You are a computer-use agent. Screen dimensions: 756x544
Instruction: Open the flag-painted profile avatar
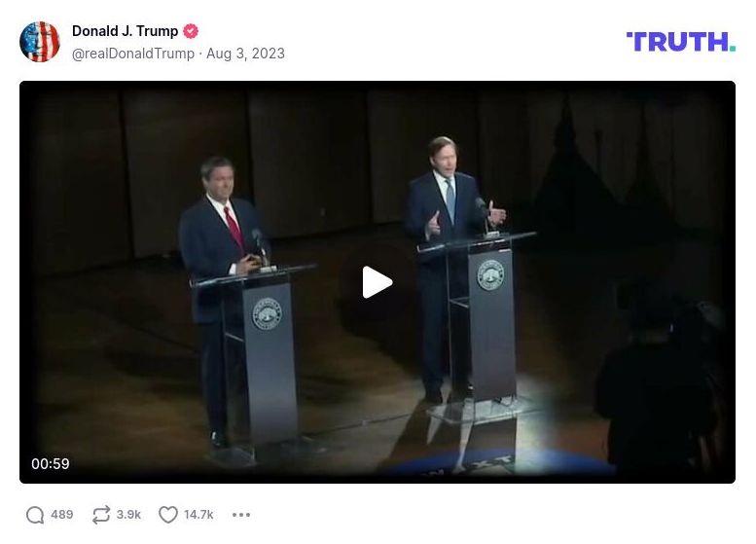(x=40, y=42)
